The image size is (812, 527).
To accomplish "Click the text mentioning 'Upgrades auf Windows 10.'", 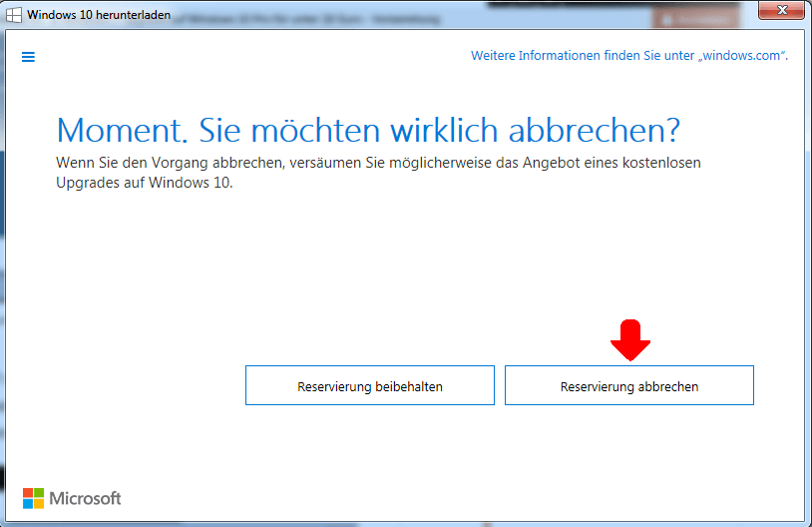I will 145,183.
